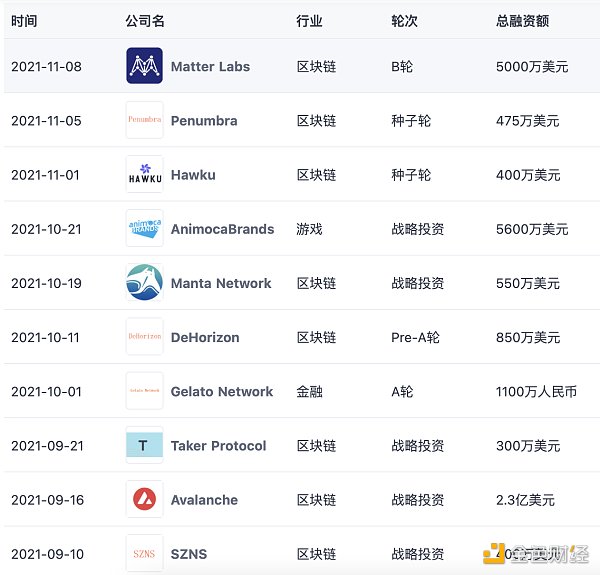The width and height of the screenshot is (600, 575).
Task: Click the 400万美元 funding amount
Action: (x=528, y=175)
